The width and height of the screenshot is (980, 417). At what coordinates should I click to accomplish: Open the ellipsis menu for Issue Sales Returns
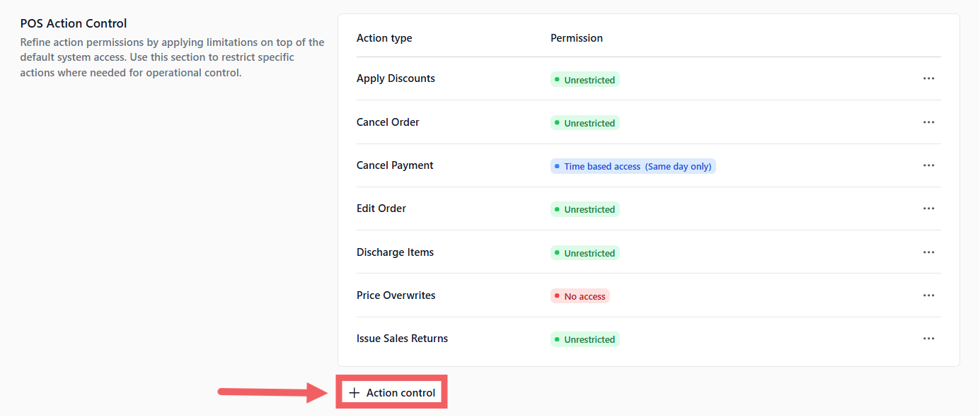(x=928, y=339)
